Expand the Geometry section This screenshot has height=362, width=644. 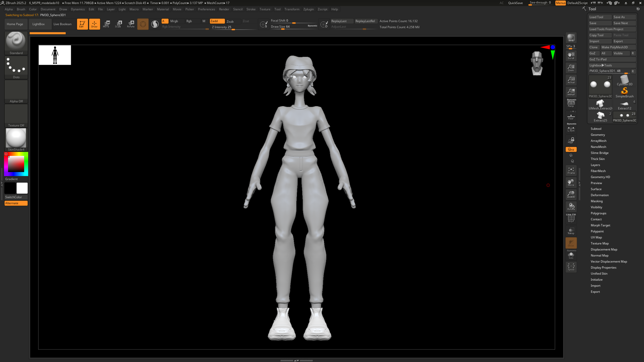(598, 135)
